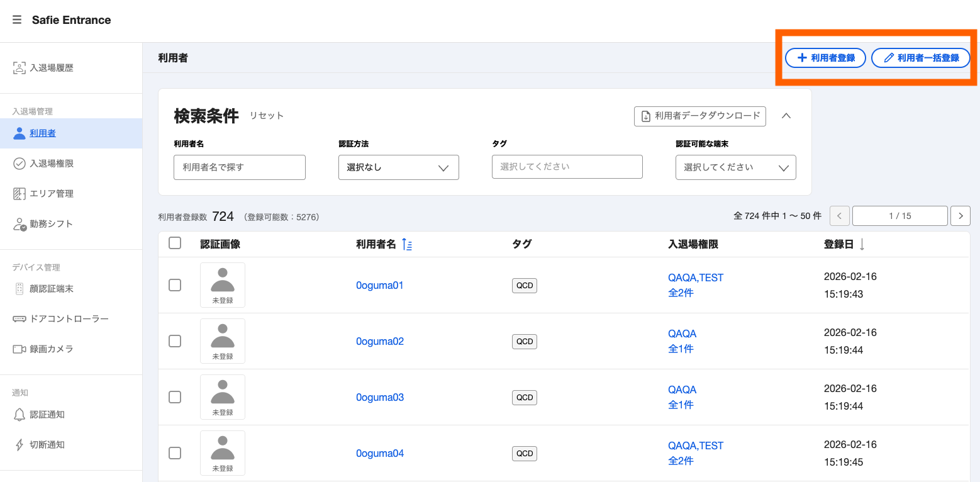Check the checkbox for 0oguma03 row
The height and width of the screenshot is (482, 980).
pos(175,397)
